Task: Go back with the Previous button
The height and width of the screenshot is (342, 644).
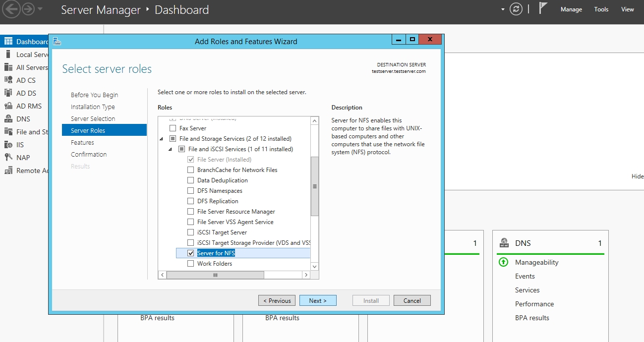Action: (x=277, y=300)
